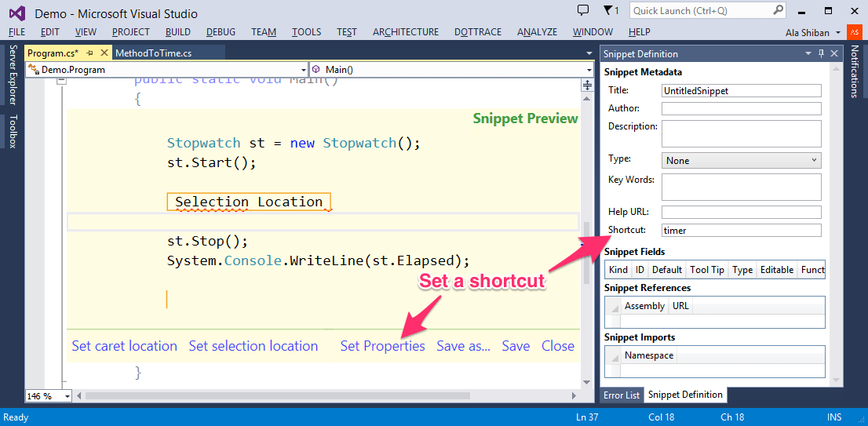Image resolution: width=868 pixels, height=426 pixels.
Task: Open the DEBUG menu
Action: click(221, 32)
